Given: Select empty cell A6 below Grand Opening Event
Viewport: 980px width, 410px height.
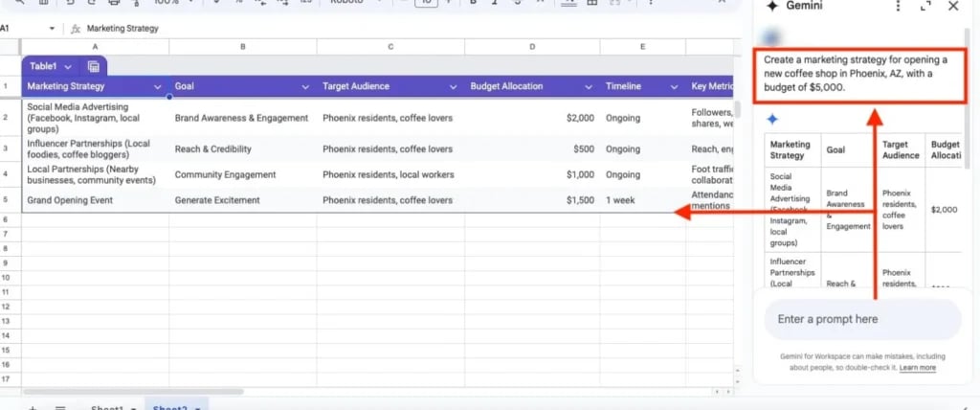Looking at the screenshot, I should coord(95,219).
